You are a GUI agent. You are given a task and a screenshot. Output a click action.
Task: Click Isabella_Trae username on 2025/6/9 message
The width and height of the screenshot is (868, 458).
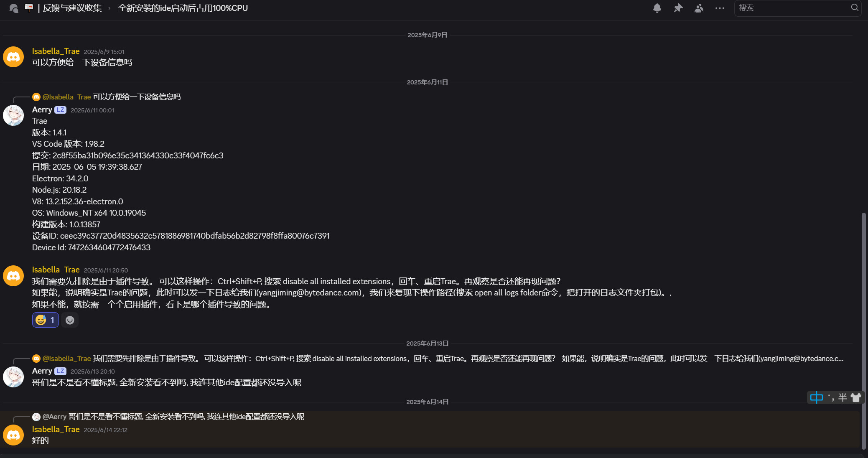tap(56, 51)
